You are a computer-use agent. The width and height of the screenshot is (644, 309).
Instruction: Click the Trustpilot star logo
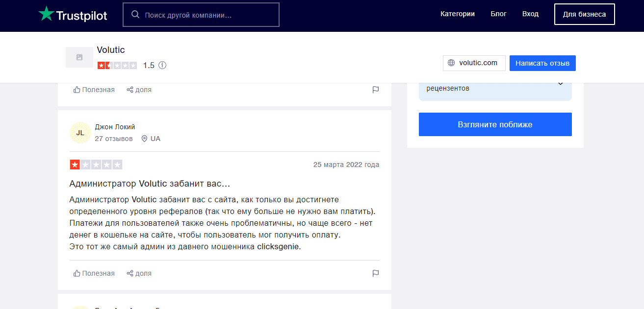coord(47,14)
